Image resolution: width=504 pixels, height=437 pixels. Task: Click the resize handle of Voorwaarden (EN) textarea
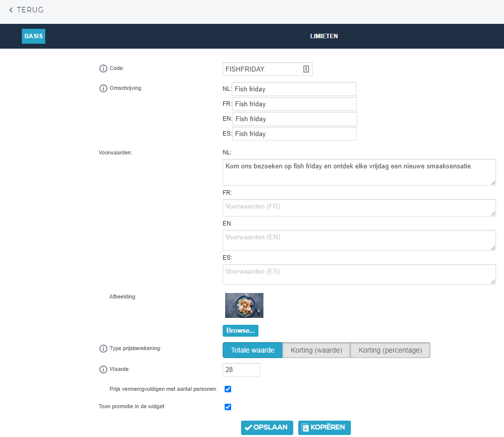(493, 248)
